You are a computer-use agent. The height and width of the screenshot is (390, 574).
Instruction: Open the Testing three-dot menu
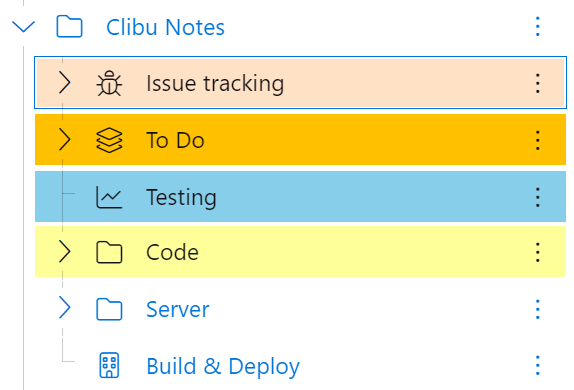(537, 197)
